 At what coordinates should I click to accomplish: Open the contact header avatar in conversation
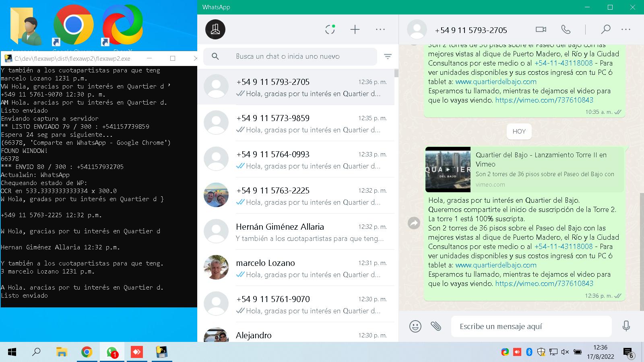tap(417, 30)
